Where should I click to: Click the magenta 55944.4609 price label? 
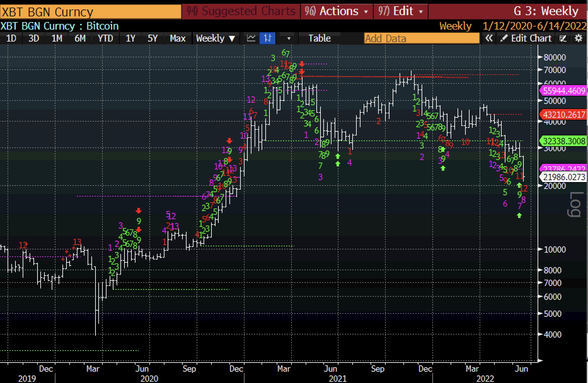tap(563, 91)
